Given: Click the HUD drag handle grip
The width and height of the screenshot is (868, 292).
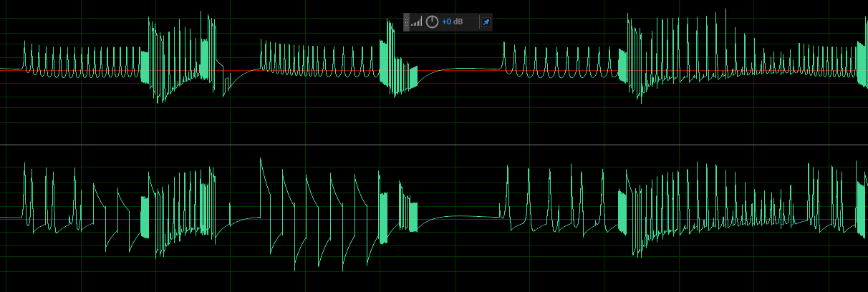Looking at the screenshot, I should [407, 22].
